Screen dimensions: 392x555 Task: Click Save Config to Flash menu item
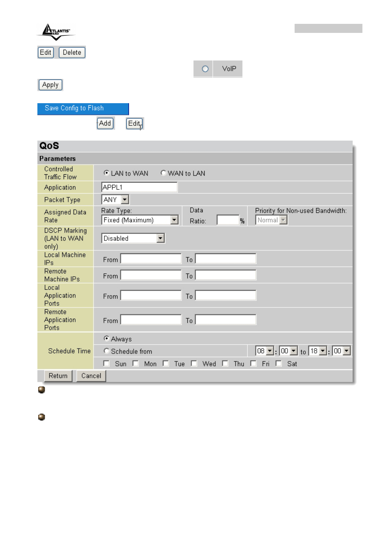(83, 109)
